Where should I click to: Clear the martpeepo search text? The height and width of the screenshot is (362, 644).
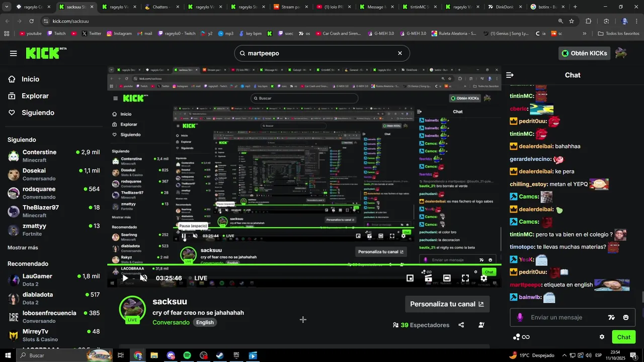pos(400,53)
